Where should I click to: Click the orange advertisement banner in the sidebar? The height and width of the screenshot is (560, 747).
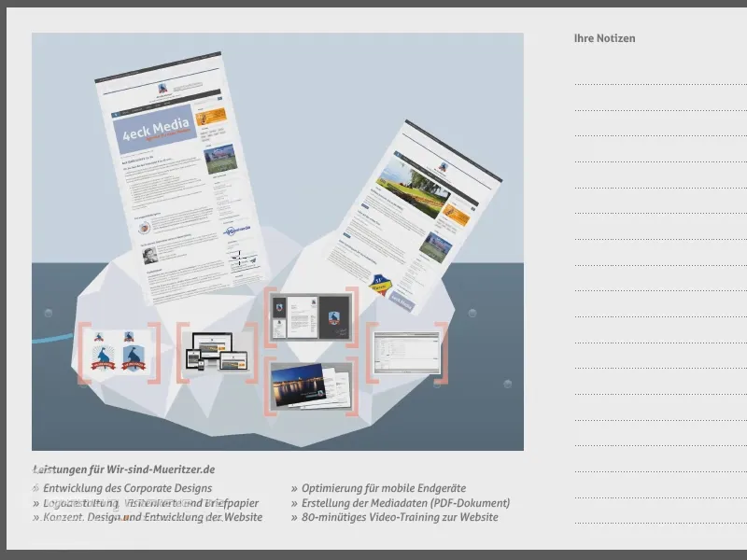click(211, 118)
